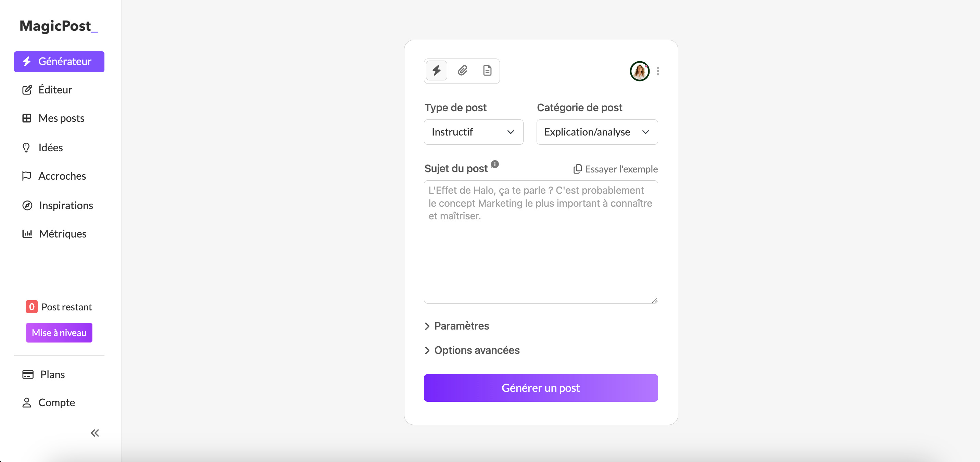Screen dimensions: 980x462
Task: Click the Mise à niveau upgrade button
Action: (x=59, y=333)
